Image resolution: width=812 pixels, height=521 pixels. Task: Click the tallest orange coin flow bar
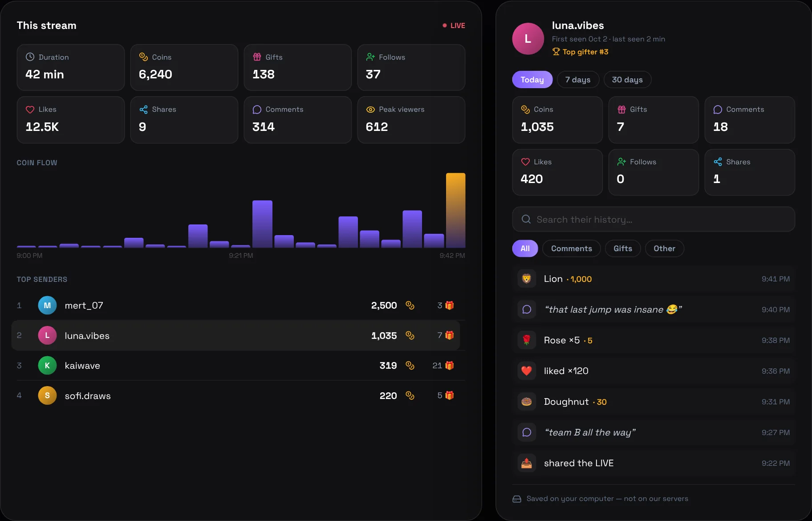[x=455, y=210]
